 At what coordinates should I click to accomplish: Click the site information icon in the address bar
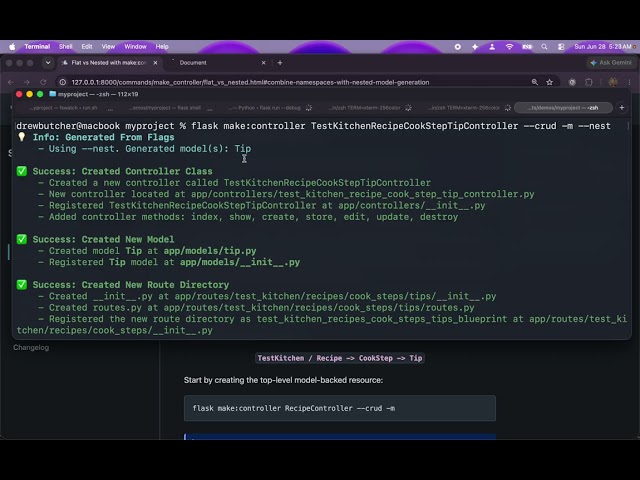tap(62, 82)
